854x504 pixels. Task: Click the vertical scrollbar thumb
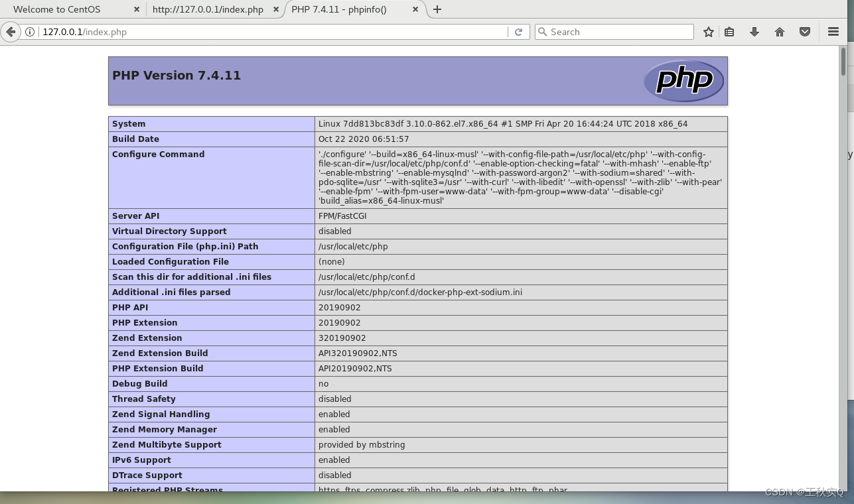coord(843,60)
